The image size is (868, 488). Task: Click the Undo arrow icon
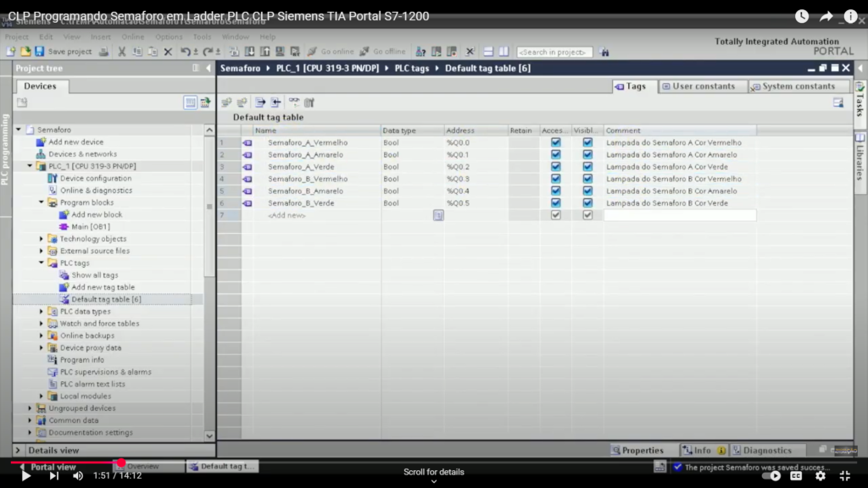(186, 52)
